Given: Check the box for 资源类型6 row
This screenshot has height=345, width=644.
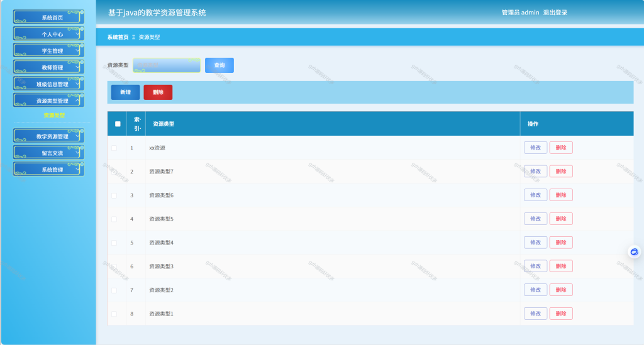Looking at the screenshot, I should coord(114,195).
